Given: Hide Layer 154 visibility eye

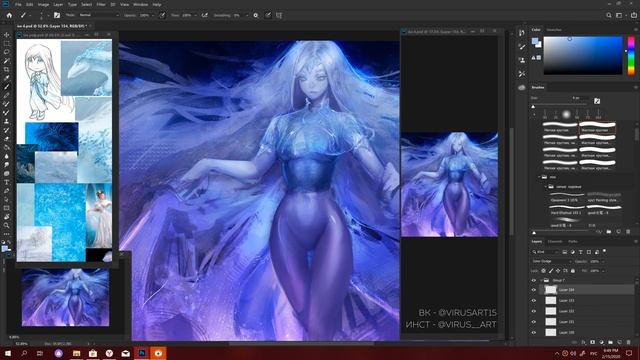Looking at the screenshot, I should tap(533, 290).
